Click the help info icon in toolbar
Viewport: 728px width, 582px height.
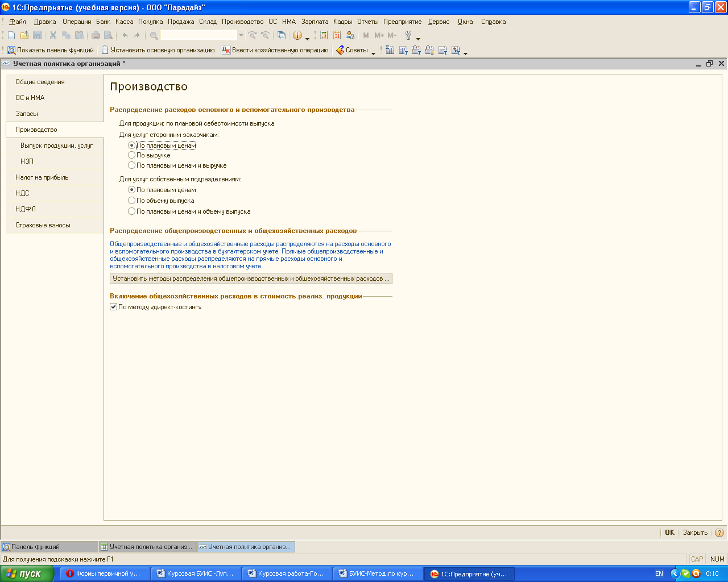[x=297, y=35]
